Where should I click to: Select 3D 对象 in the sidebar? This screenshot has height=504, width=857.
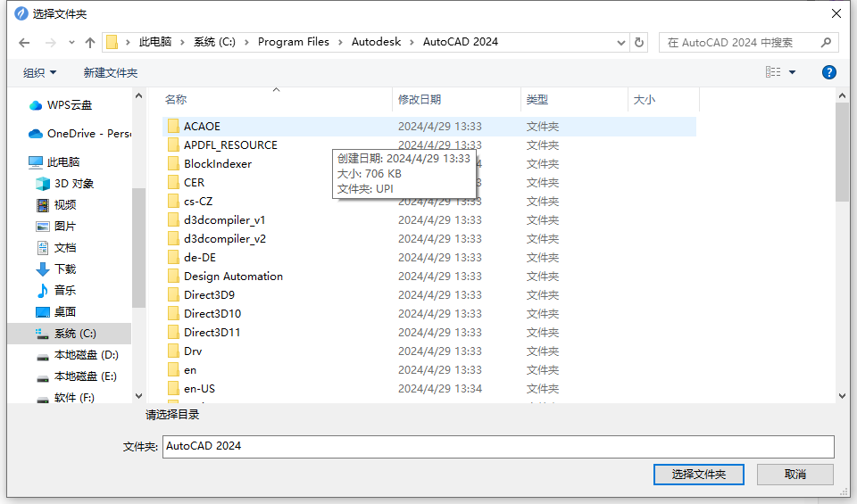click(x=73, y=184)
